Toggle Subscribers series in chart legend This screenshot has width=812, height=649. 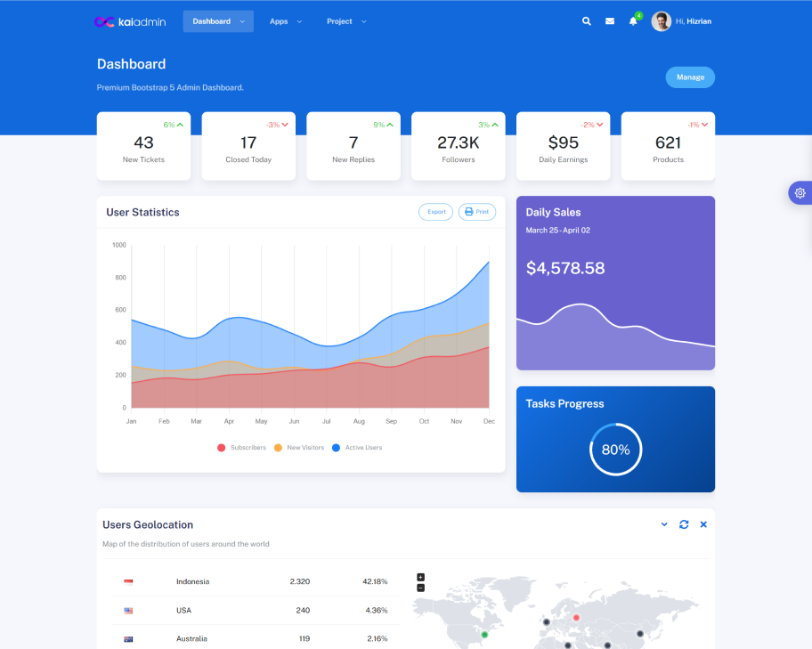(241, 448)
